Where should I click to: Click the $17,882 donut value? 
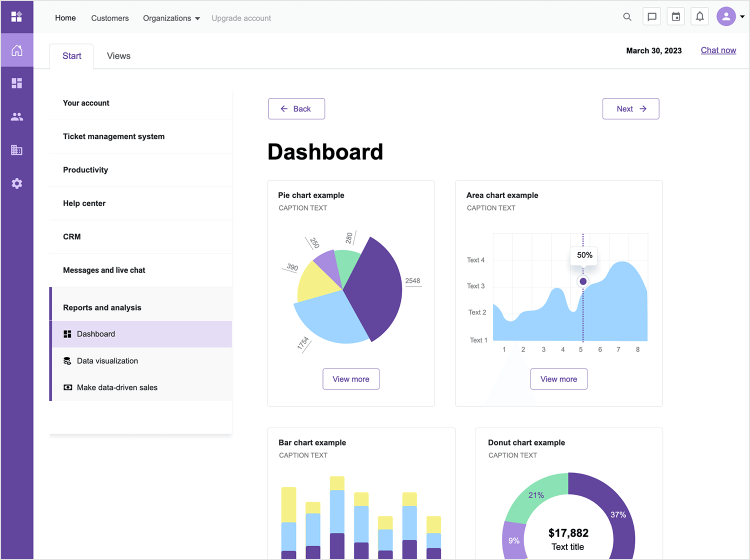tap(568, 533)
